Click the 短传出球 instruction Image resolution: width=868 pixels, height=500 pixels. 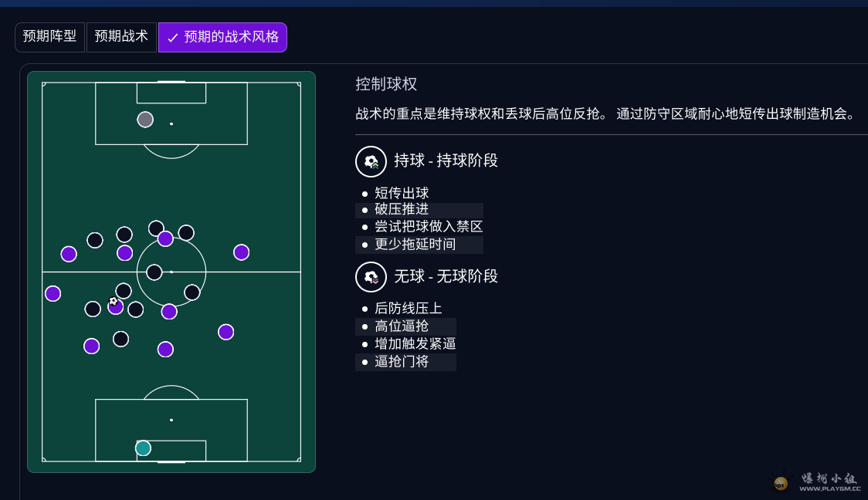402,193
